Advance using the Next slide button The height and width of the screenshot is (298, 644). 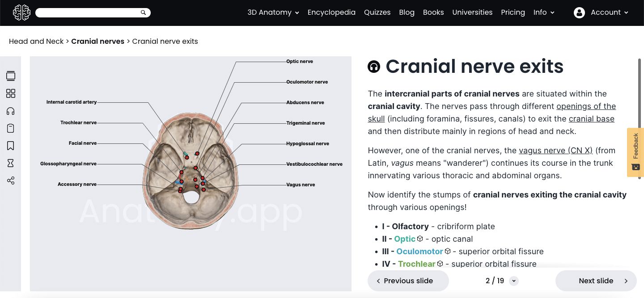[x=596, y=281]
